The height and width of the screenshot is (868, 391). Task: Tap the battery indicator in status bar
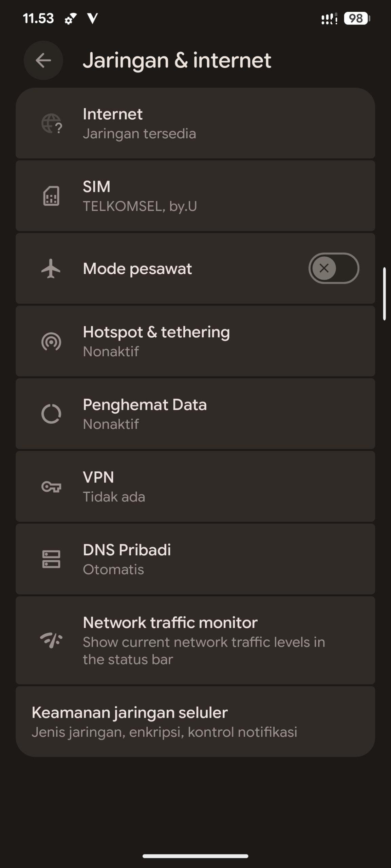(356, 18)
